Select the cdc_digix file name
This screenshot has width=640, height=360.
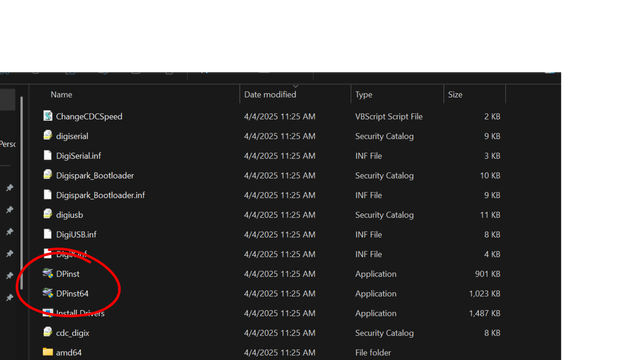tap(73, 333)
